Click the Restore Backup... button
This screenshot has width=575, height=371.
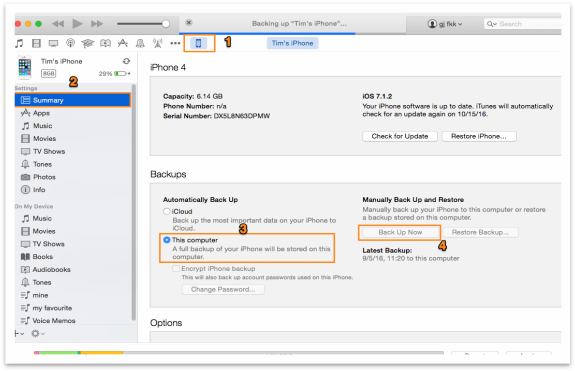coord(480,232)
